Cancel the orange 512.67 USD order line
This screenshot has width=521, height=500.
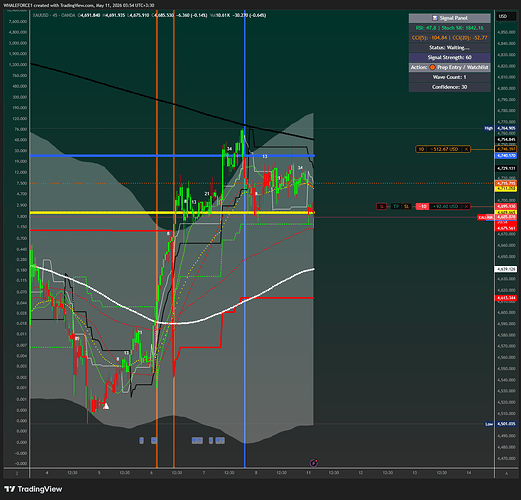pyautogui.click(x=466, y=149)
